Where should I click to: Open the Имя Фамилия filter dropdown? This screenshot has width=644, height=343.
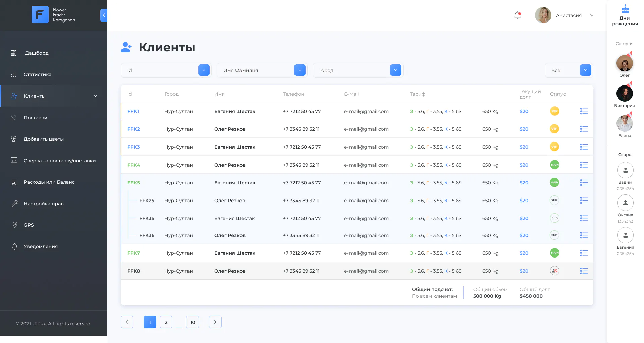[300, 70]
